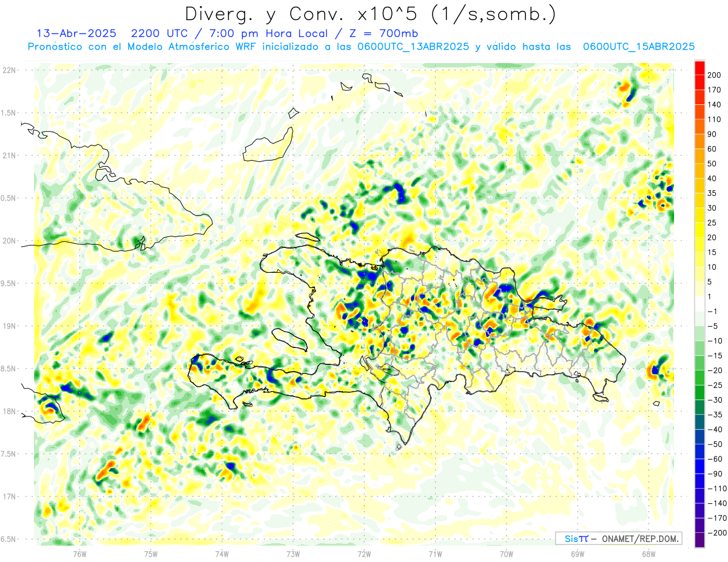Click the "20N" latitude label
The width and height of the screenshot is (728, 562).
click(8, 241)
